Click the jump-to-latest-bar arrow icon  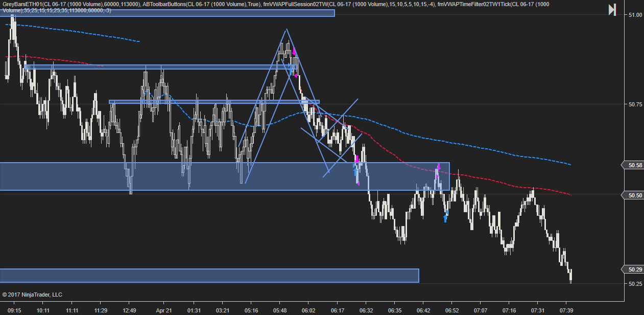612,10
